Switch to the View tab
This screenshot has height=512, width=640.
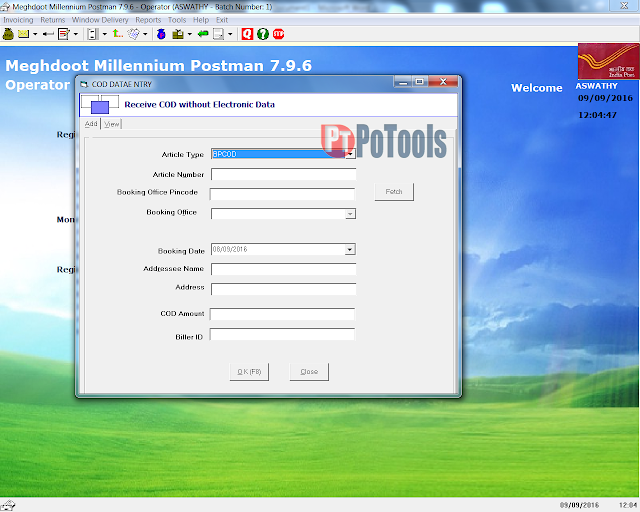click(x=111, y=124)
